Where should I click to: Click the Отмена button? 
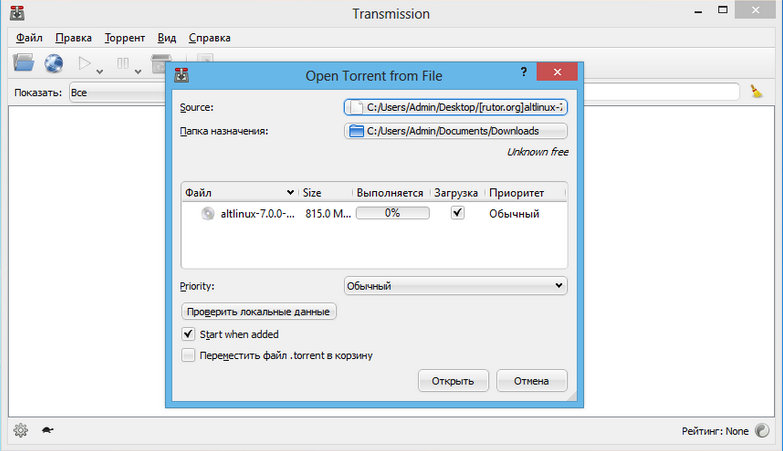[531, 381]
